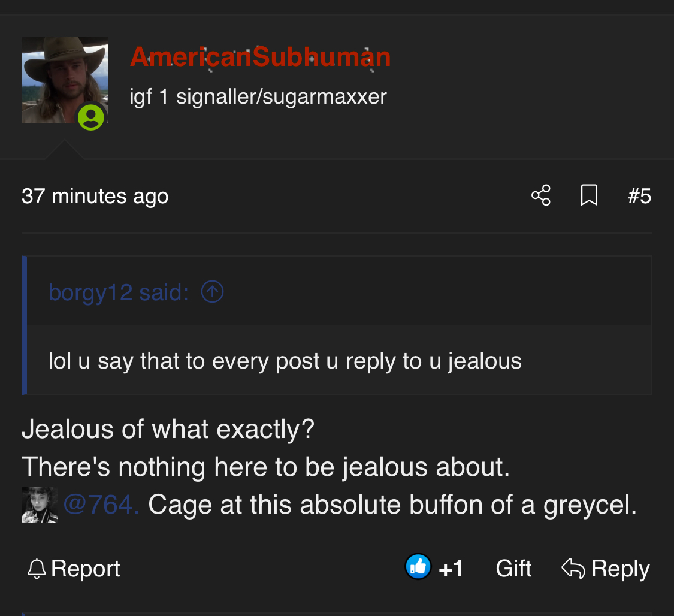674x616 pixels.
Task: Open the AmericanSubhuman username link
Action: click(x=260, y=58)
